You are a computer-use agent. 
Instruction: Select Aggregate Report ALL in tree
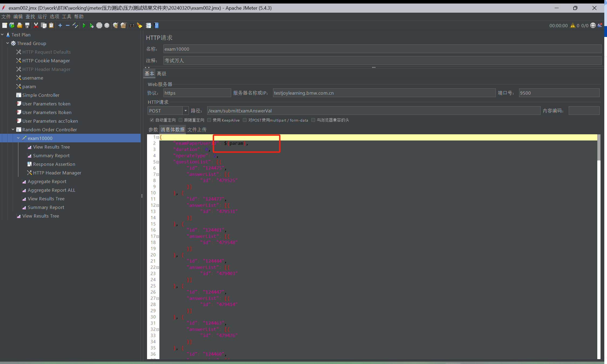click(51, 190)
